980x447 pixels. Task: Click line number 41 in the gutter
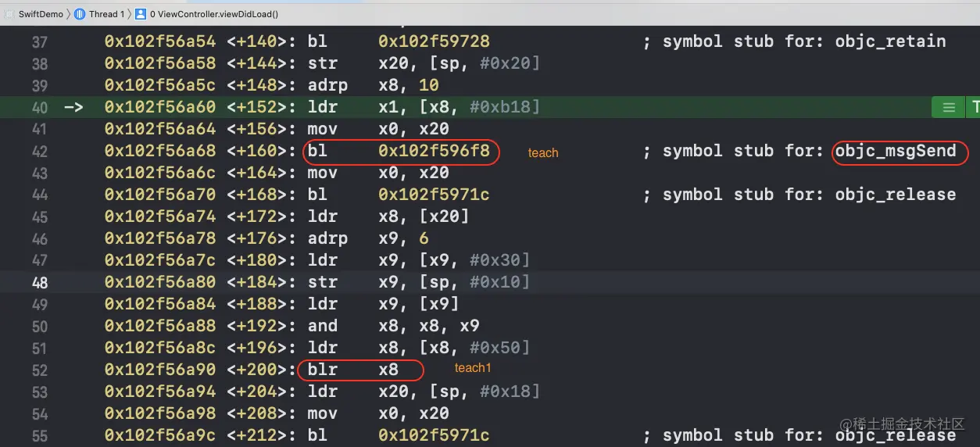(39, 129)
